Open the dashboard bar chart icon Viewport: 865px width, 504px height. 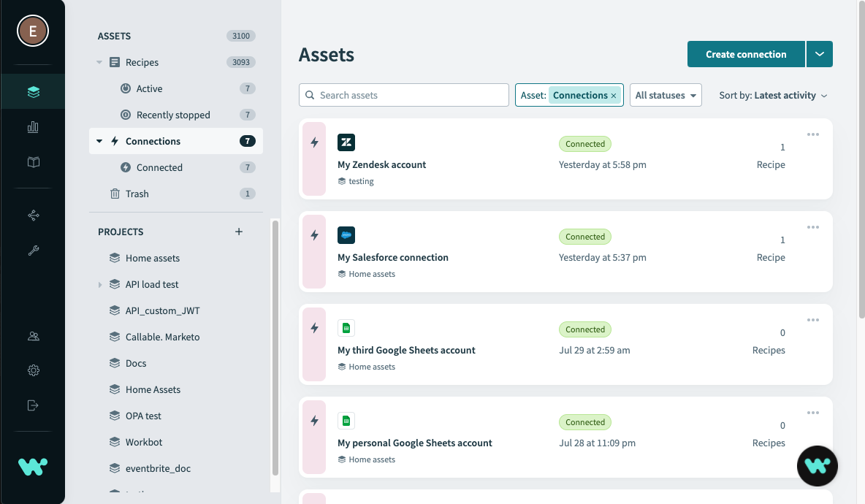click(x=33, y=127)
